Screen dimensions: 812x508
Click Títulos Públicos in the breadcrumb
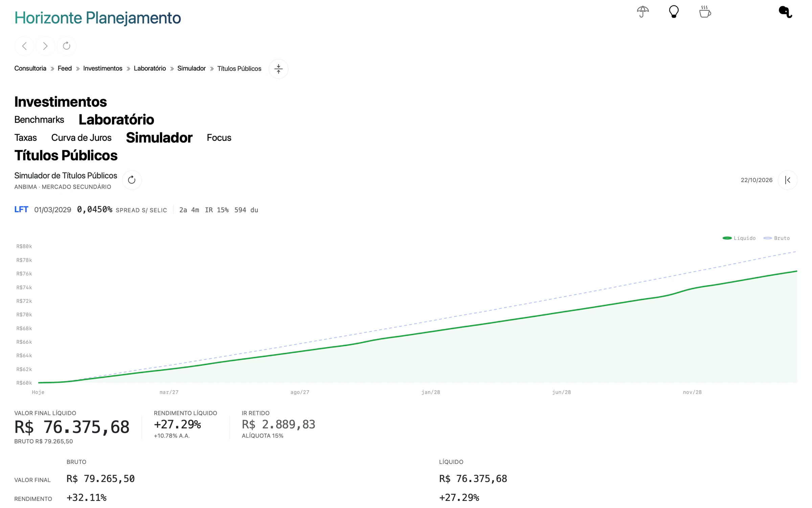[x=239, y=69]
